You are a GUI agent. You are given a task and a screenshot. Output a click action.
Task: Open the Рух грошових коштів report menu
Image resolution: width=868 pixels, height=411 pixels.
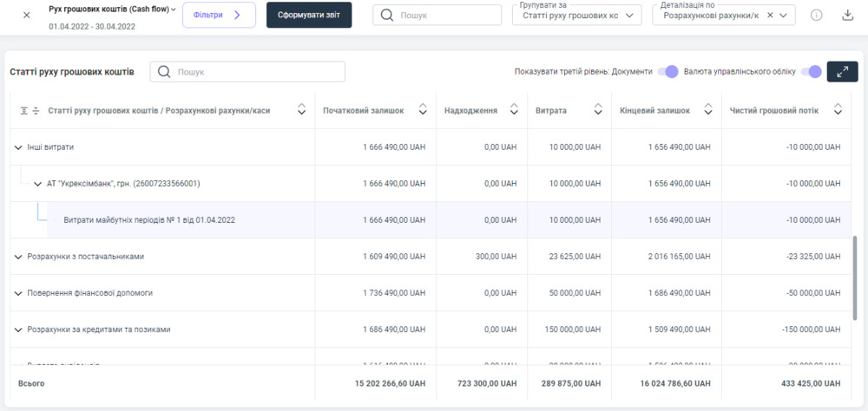tap(174, 9)
